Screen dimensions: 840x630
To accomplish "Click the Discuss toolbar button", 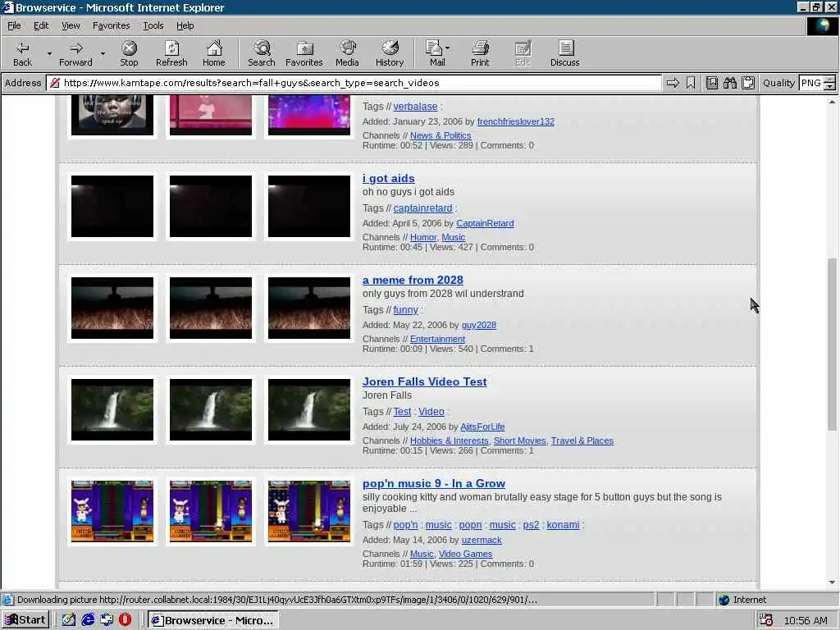I will point(564,53).
